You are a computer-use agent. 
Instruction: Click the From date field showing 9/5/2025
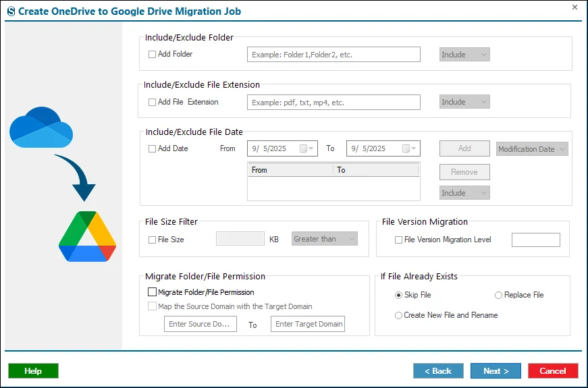tap(282, 148)
